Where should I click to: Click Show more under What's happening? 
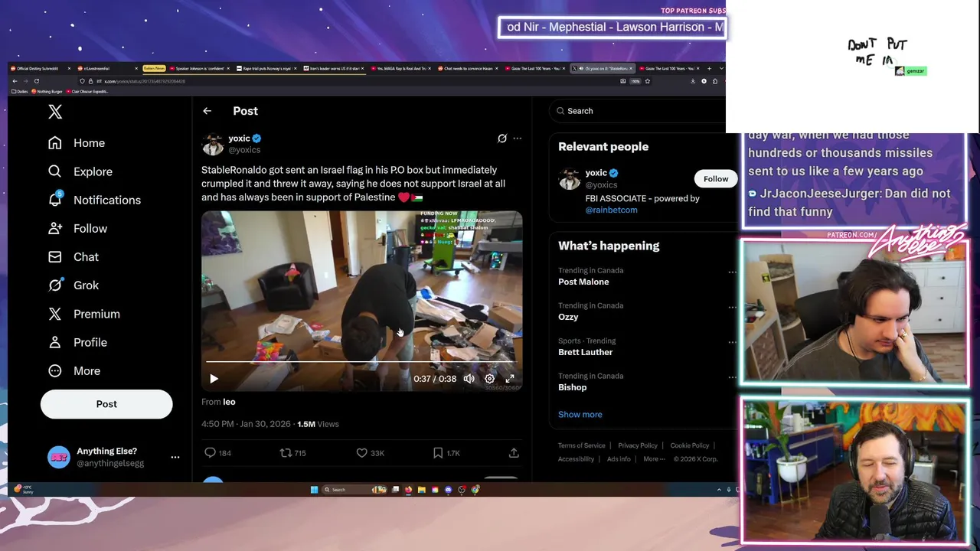pyautogui.click(x=580, y=415)
